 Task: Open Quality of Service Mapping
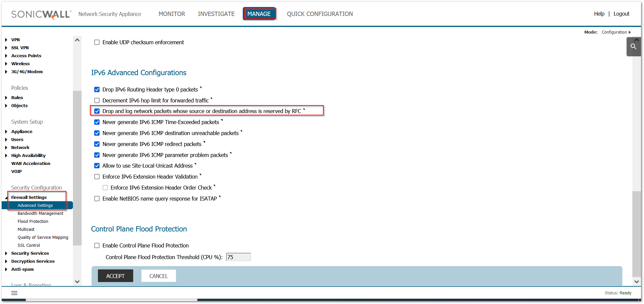(x=43, y=237)
